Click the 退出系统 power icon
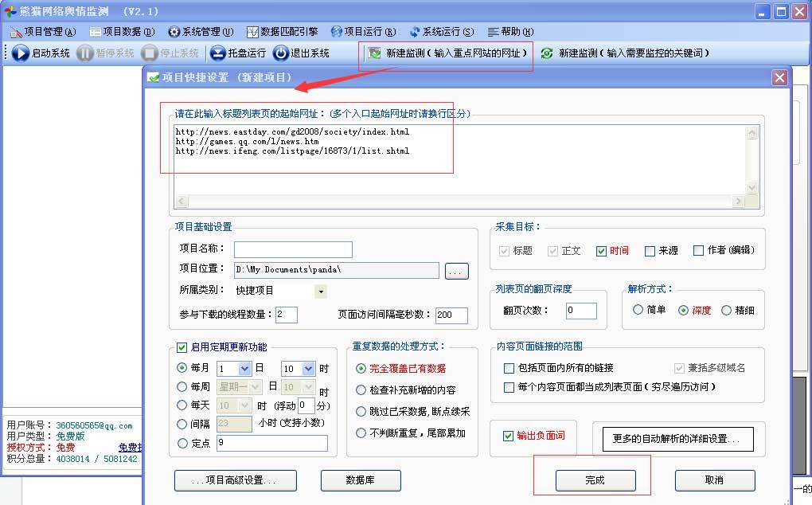The image size is (812, 505). (281, 53)
